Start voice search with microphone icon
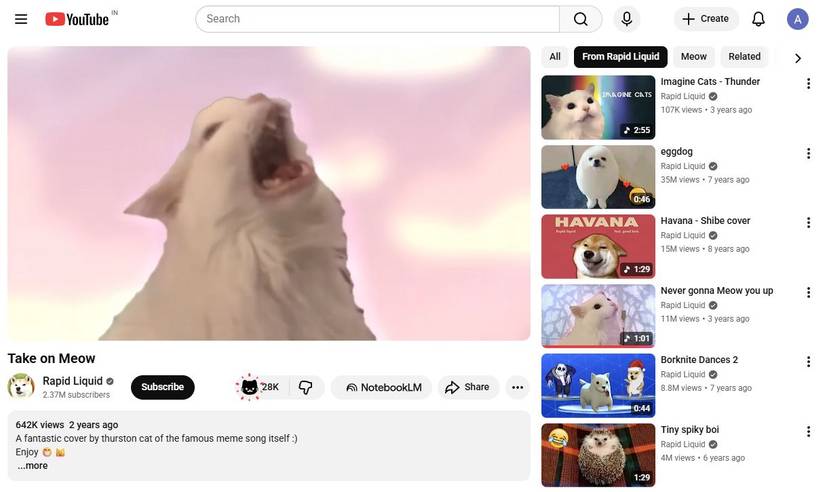Screen dimensions: 825x492 627,19
